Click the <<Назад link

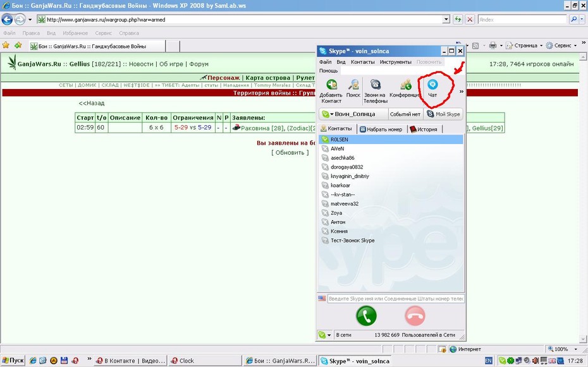[x=92, y=103]
